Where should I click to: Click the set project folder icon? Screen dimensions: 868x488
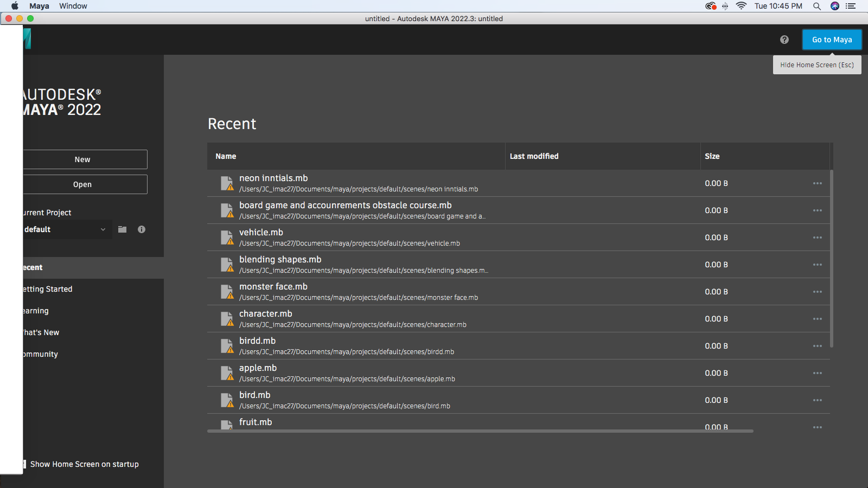(123, 229)
